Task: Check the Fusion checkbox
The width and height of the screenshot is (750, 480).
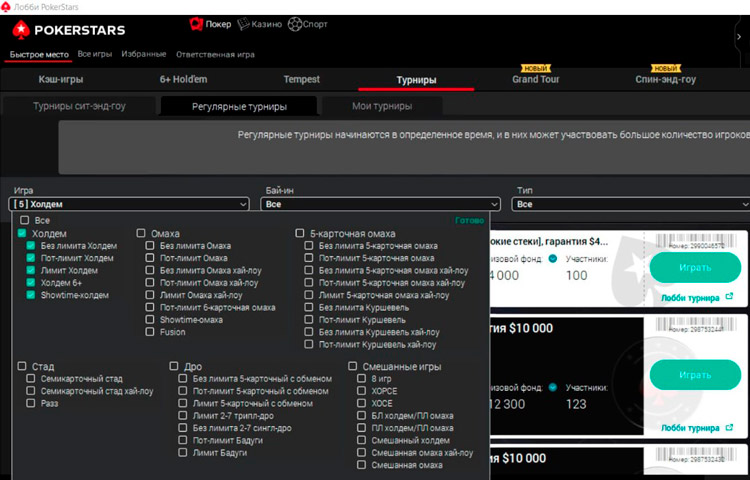Action: pyautogui.click(x=150, y=331)
